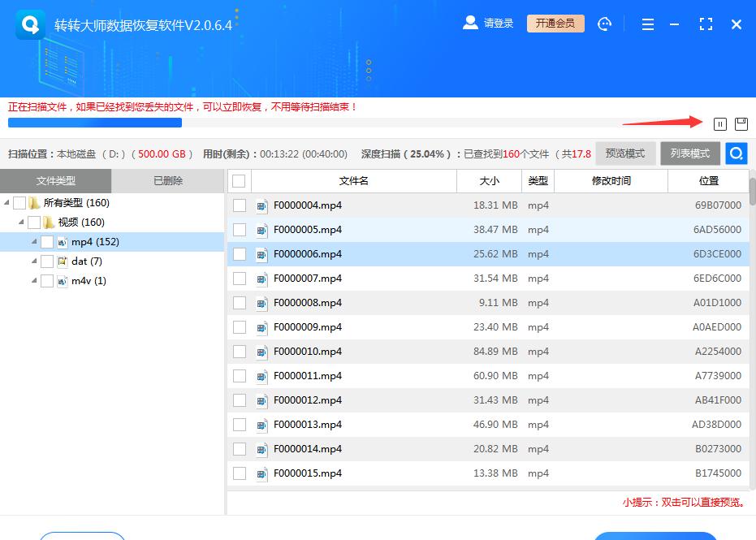Screen dimensions: 756x540
Task: Click the 开通会员 membership button
Action: click(555, 23)
